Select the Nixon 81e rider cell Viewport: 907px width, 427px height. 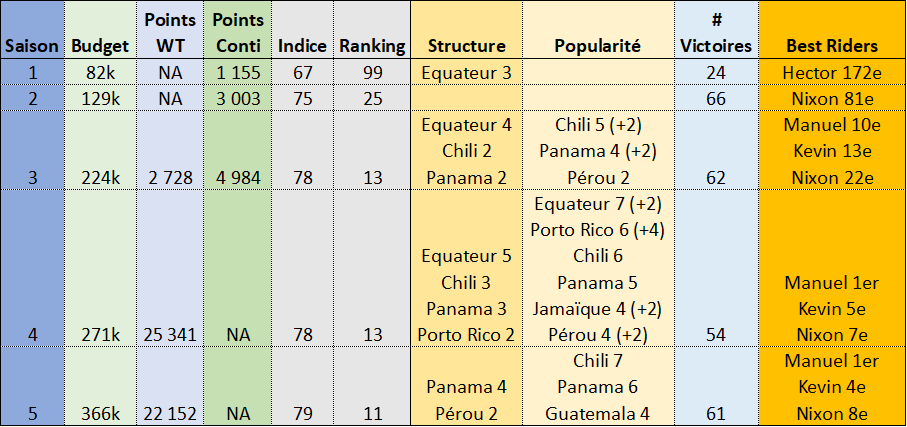point(832,98)
